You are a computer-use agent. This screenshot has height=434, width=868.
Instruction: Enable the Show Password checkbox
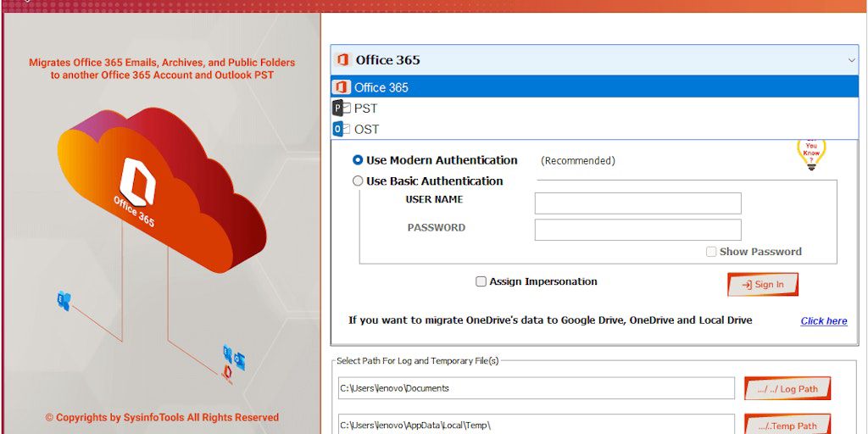coord(711,252)
